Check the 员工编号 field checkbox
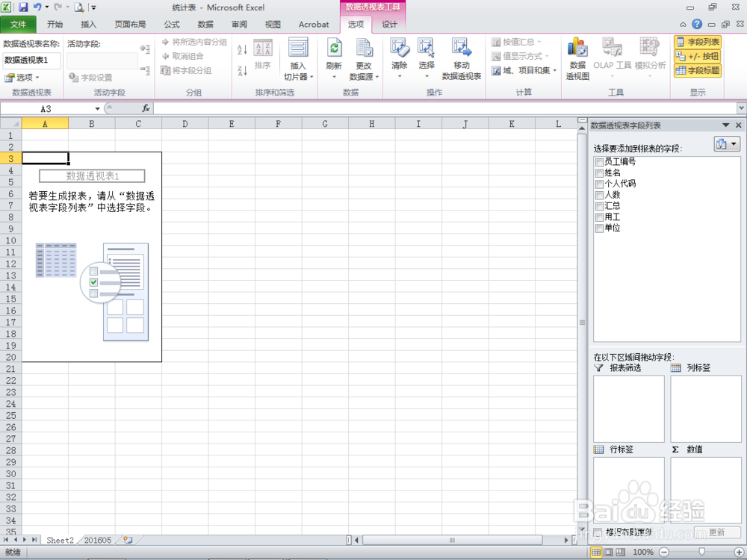The image size is (747, 560). 599,162
